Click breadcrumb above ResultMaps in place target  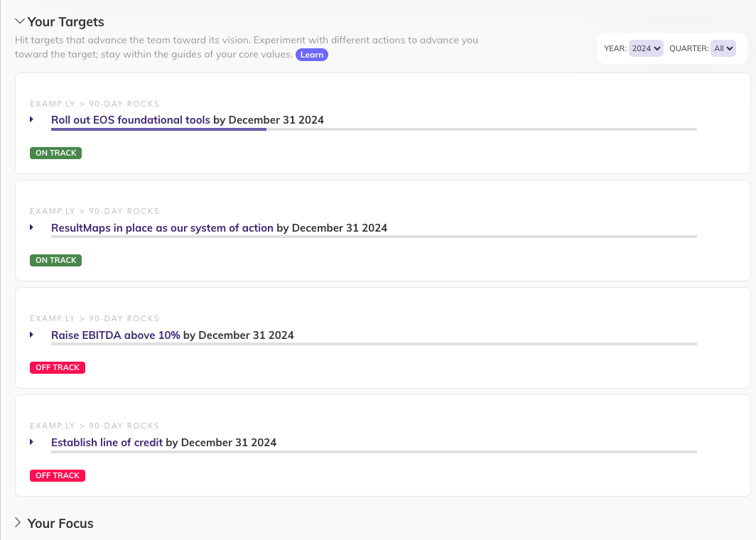pos(94,211)
